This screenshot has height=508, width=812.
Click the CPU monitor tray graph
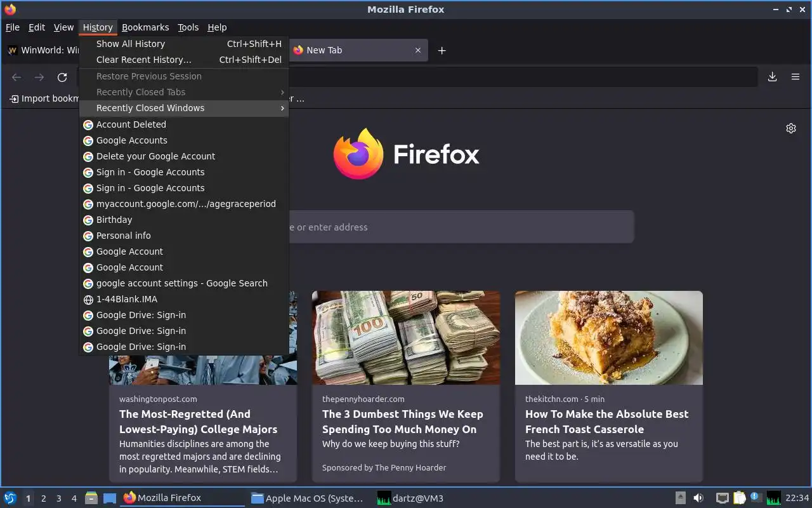coord(774,498)
